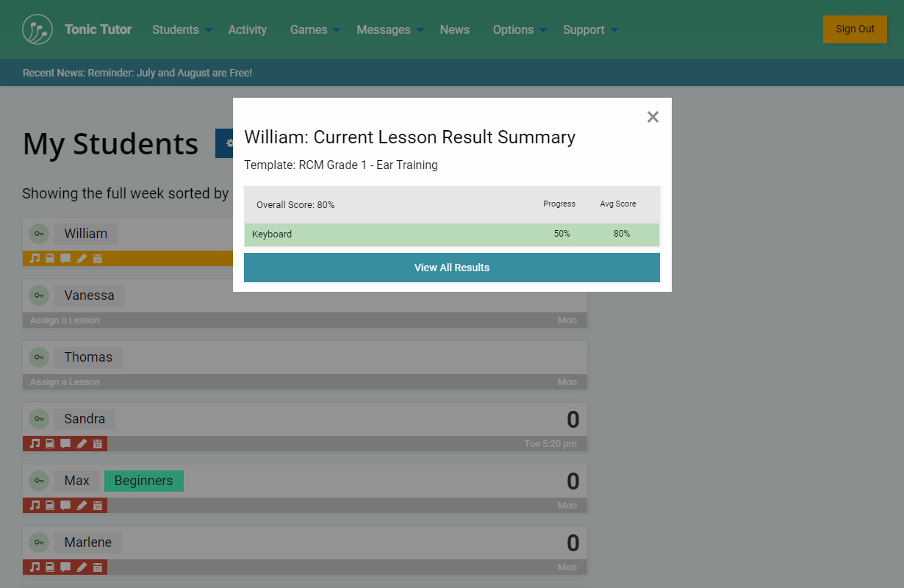Open Sandra's music note lesson icon
This screenshot has height=588, width=904.
35,444
